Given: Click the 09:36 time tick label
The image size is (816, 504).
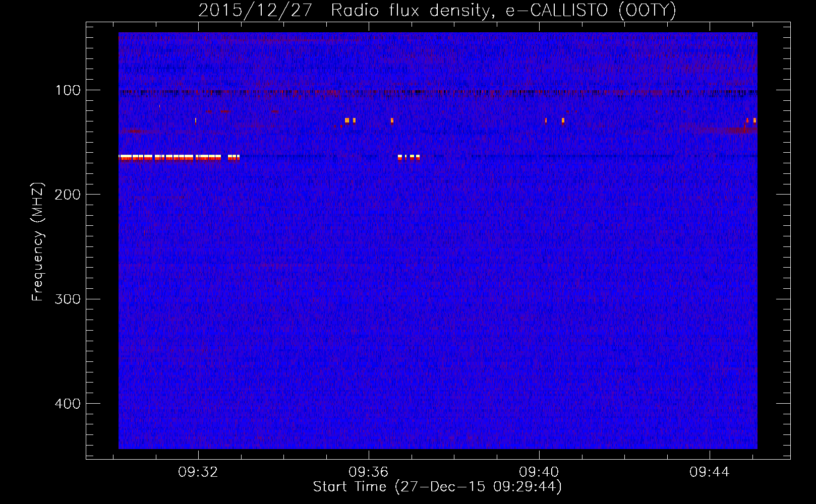Looking at the screenshot, I should (369, 472).
